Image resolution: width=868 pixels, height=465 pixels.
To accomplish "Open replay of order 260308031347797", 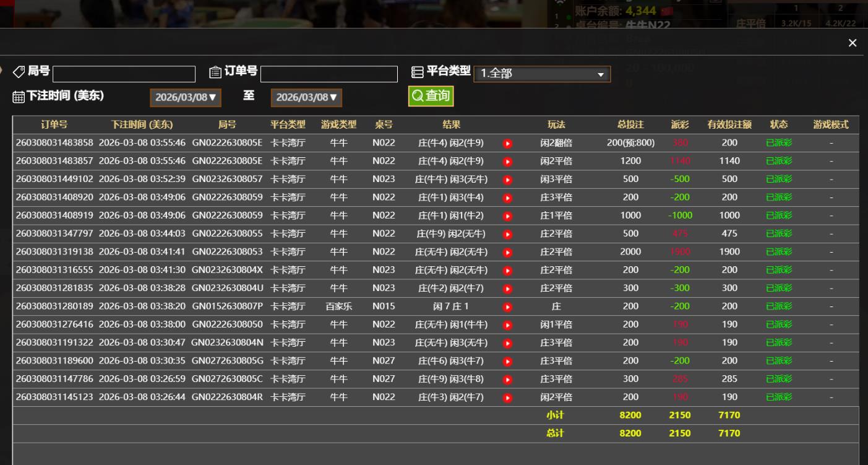I will [507, 234].
